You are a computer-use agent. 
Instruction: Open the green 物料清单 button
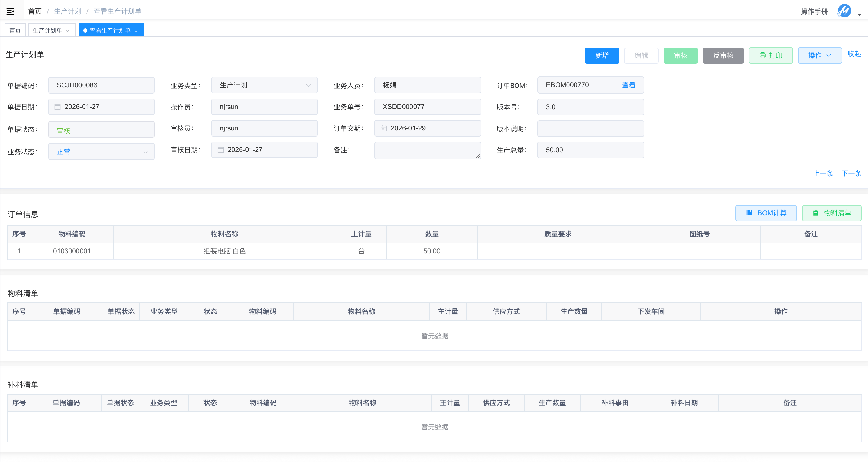coord(831,213)
